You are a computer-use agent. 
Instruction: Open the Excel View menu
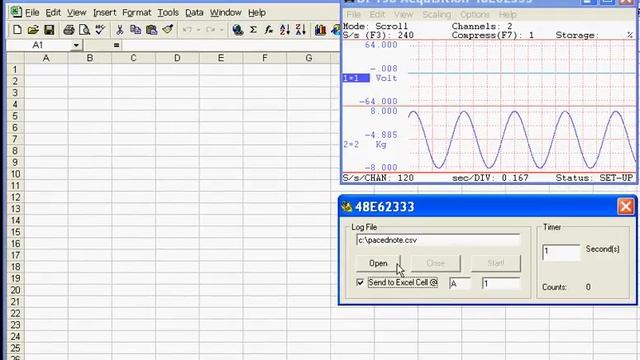(x=76, y=13)
